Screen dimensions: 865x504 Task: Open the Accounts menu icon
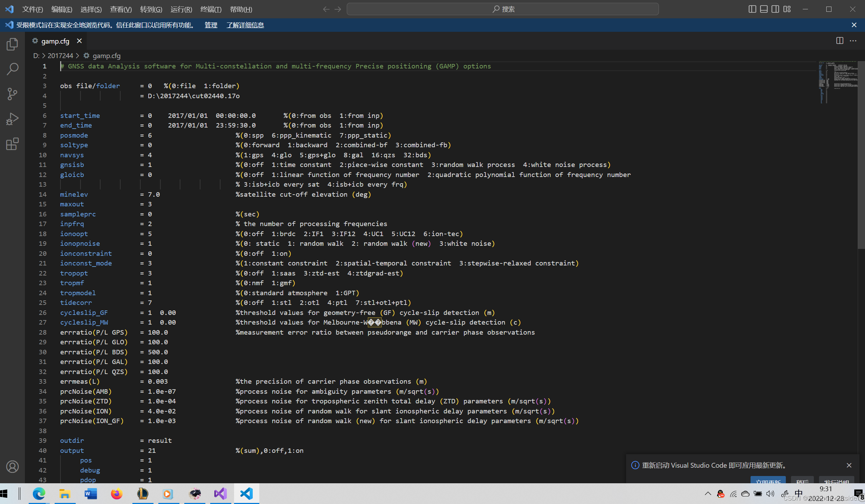pos(12,467)
